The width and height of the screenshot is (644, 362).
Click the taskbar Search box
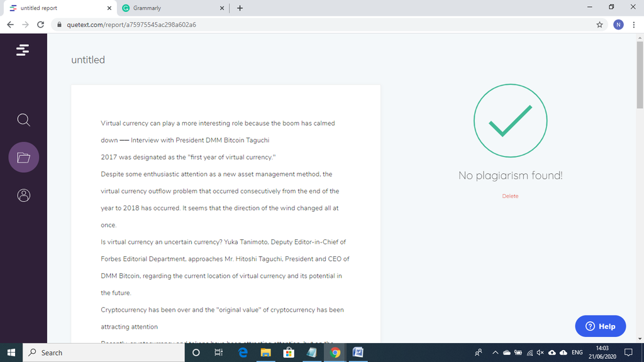(104, 353)
